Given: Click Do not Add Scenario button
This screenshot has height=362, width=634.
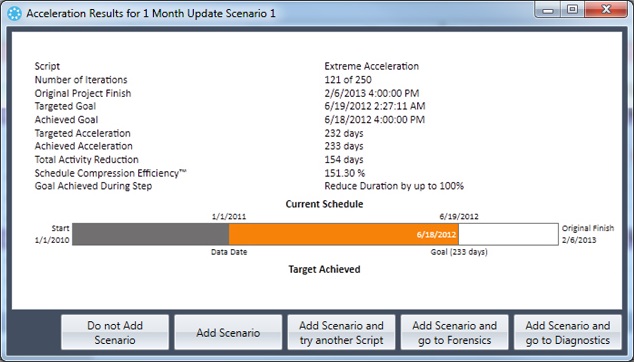Looking at the screenshot, I should click(115, 332).
